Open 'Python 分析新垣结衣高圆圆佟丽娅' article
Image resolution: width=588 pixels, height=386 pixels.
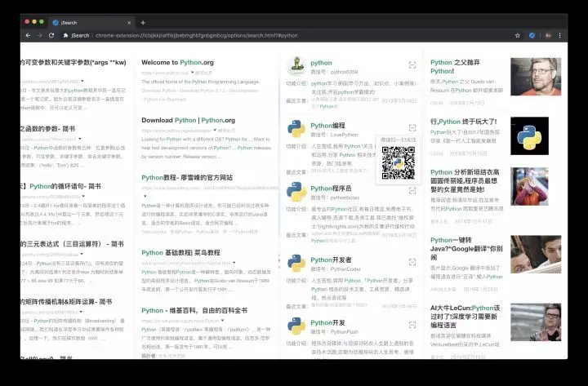tap(465, 180)
